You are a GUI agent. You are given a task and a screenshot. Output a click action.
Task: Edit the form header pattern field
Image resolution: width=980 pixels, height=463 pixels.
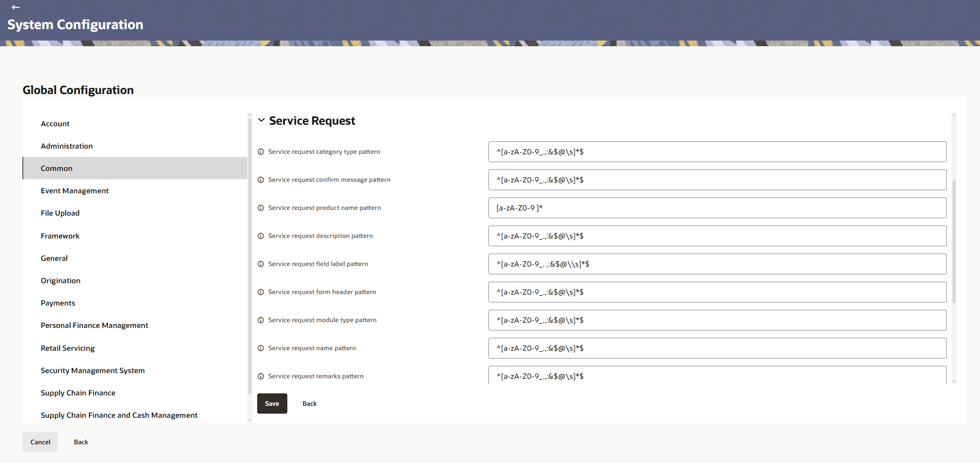tap(717, 292)
